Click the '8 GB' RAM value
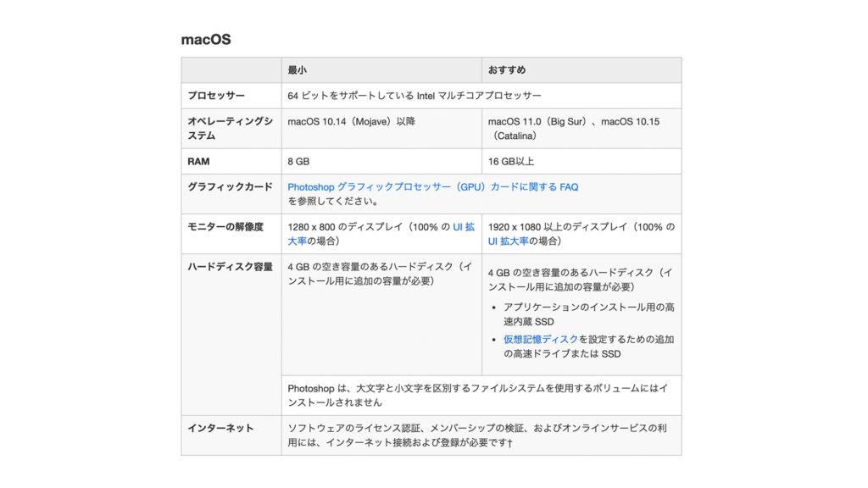868x488 pixels. [x=298, y=162]
